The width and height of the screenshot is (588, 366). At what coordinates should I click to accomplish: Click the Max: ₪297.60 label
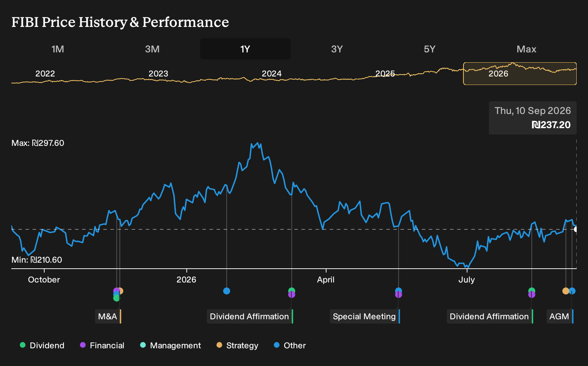coord(38,143)
